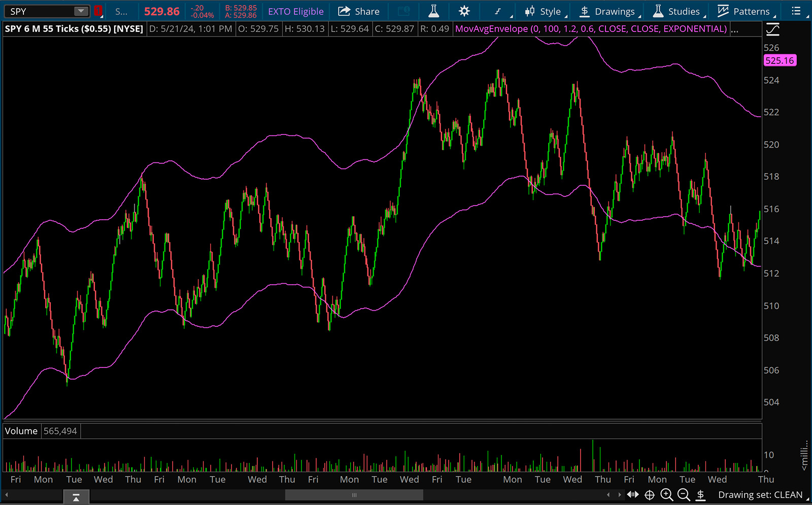Collapse the volume panel via up-arrow handle
The image size is (812, 505).
pyautogui.click(x=76, y=497)
